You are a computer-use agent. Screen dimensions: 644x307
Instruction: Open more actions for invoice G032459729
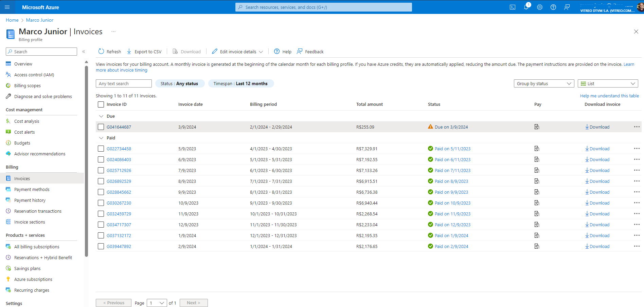[x=637, y=214]
